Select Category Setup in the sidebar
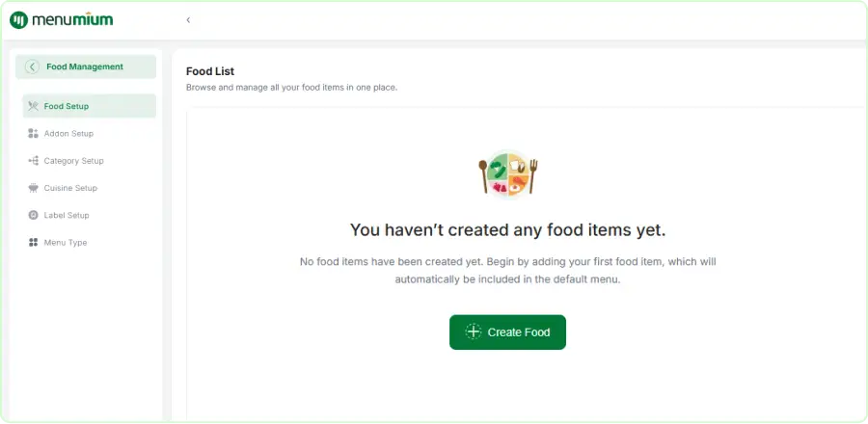The width and height of the screenshot is (868, 424). 89,161
